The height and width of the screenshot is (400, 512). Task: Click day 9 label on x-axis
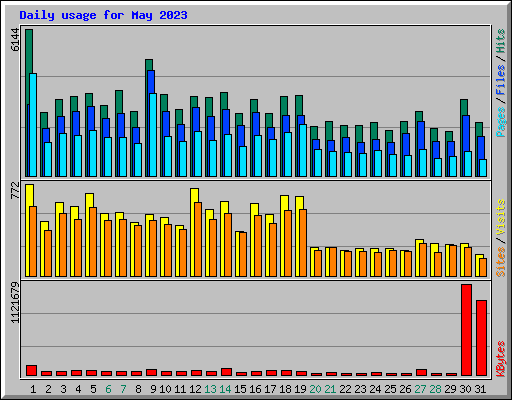pos(153,389)
